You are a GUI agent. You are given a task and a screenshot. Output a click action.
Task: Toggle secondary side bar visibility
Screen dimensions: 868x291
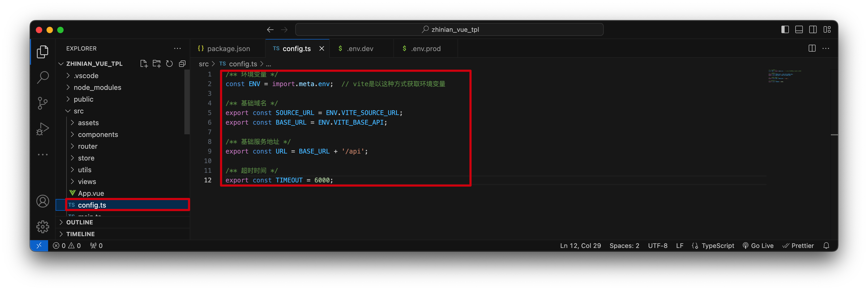click(x=813, y=30)
